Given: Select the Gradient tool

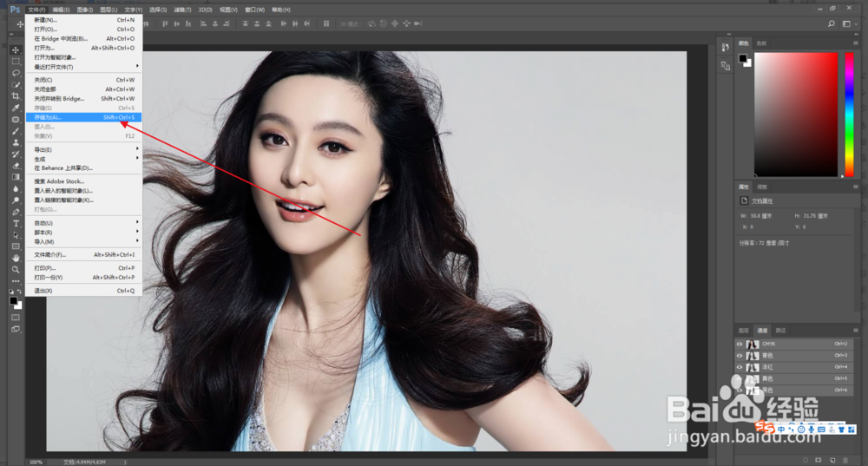Looking at the screenshot, I should 16,177.
